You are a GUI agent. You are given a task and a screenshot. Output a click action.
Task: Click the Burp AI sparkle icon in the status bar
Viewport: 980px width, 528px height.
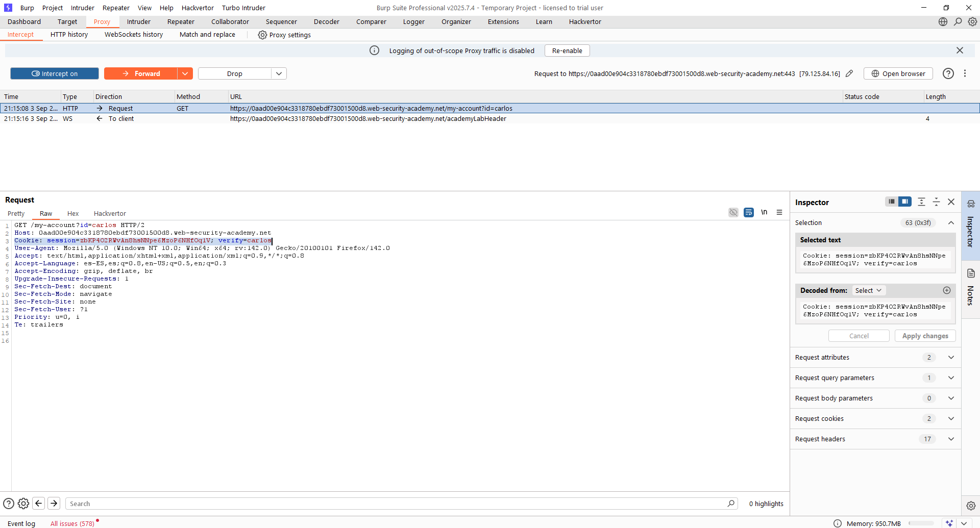click(x=949, y=523)
